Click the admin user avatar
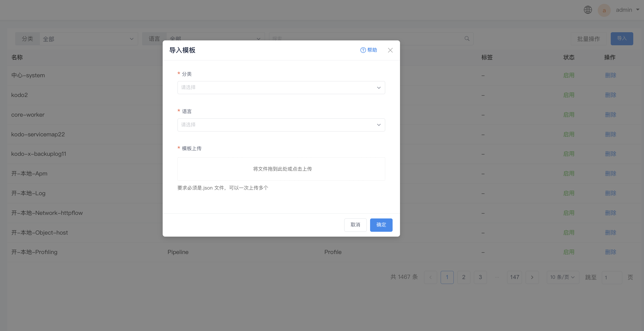The width and height of the screenshot is (644, 331). [604, 10]
